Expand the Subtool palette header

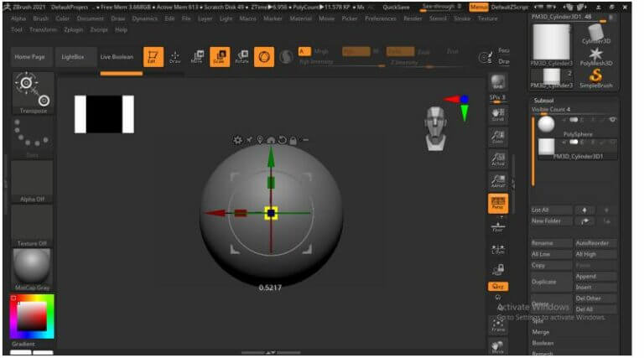[543, 100]
